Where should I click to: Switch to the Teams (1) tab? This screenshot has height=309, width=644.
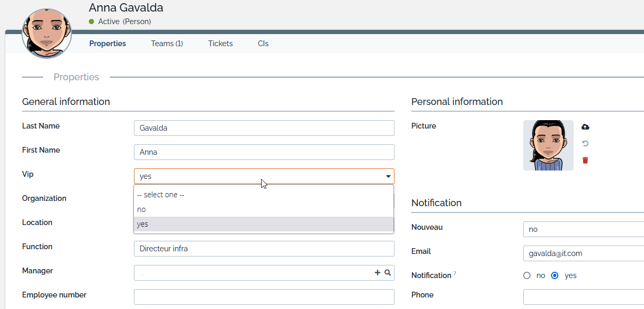(x=167, y=44)
